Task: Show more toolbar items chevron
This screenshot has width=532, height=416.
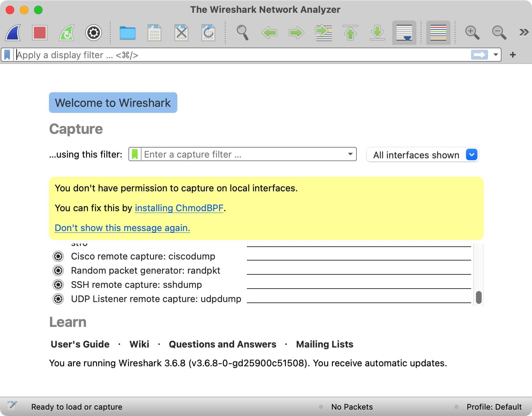Action: pos(523,33)
